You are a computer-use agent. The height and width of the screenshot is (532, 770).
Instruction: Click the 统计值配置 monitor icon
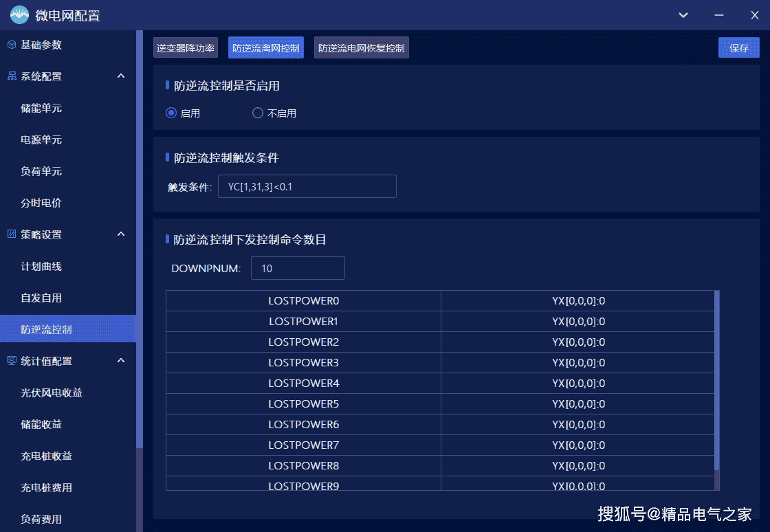[12, 361]
